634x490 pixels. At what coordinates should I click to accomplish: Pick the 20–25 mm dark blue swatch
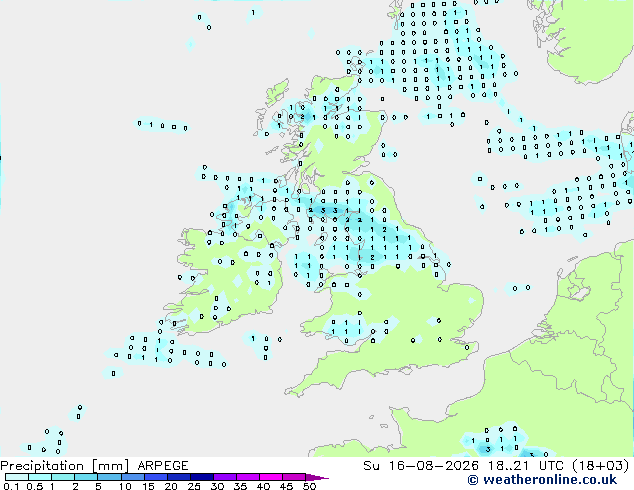pyautogui.click(x=179, y=477)
